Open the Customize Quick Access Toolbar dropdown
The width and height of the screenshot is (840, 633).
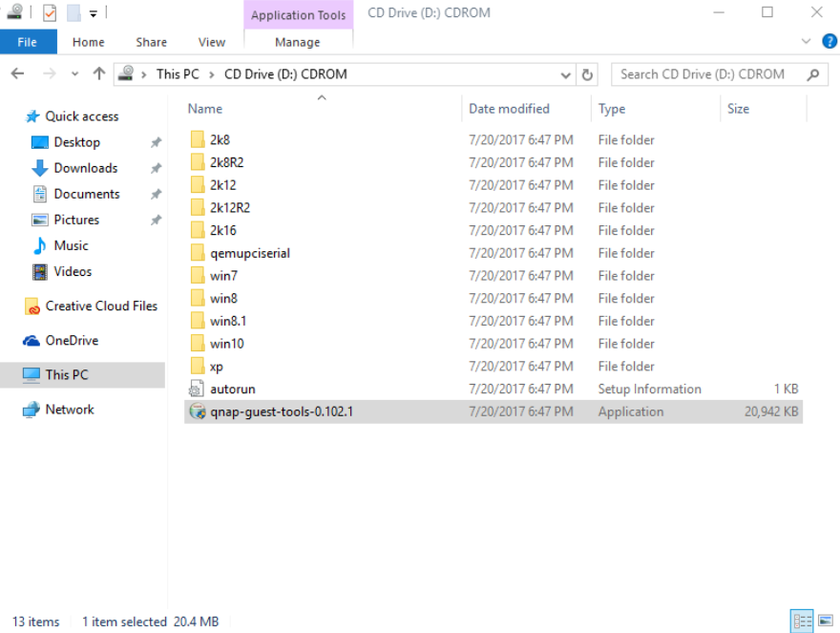94,13
